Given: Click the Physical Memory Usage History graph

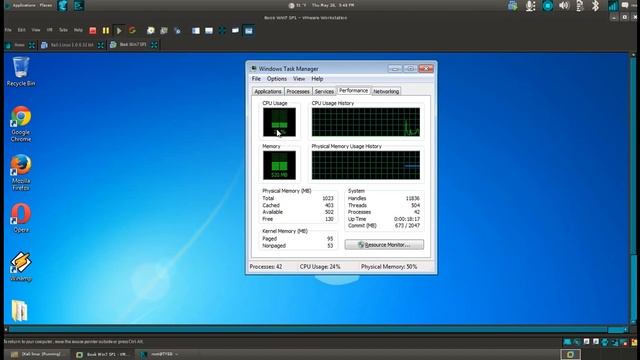Looking at the screenshot, I should [x=366, y=165].
